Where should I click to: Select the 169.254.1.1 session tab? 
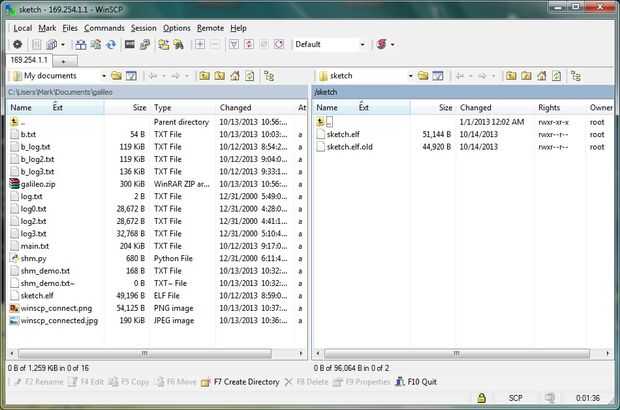(x=29, y=60)
